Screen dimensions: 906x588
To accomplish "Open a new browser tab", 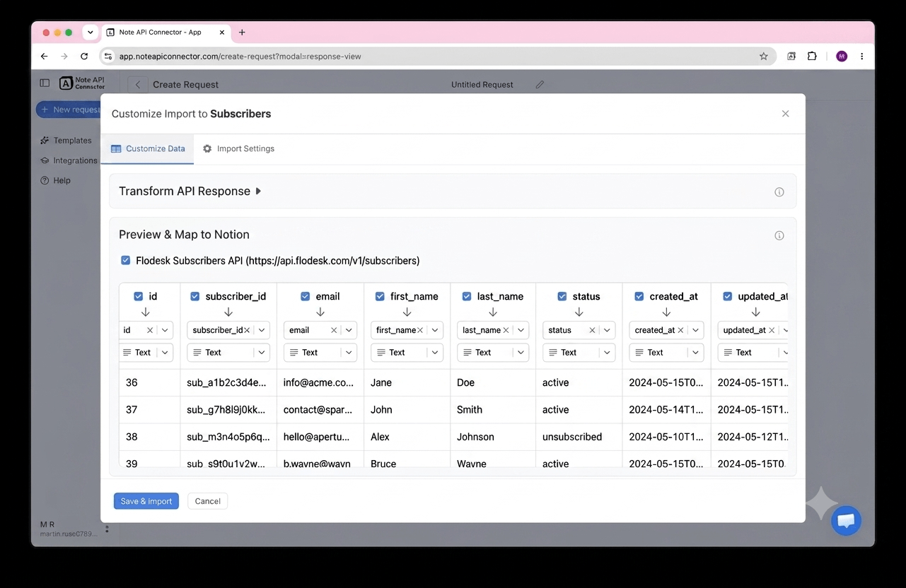I will click(242, 33).
